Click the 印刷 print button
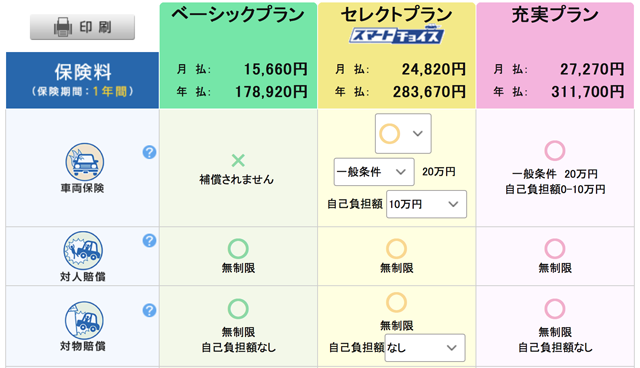 point(82,27)
